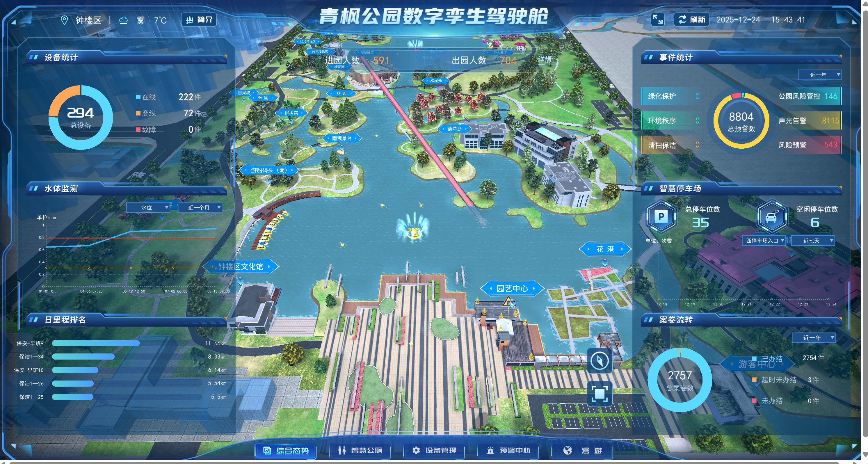Screen dimensions: 868x464
Task: Click the 保安-早班10 mileage bar
Action: pos(75,370)
